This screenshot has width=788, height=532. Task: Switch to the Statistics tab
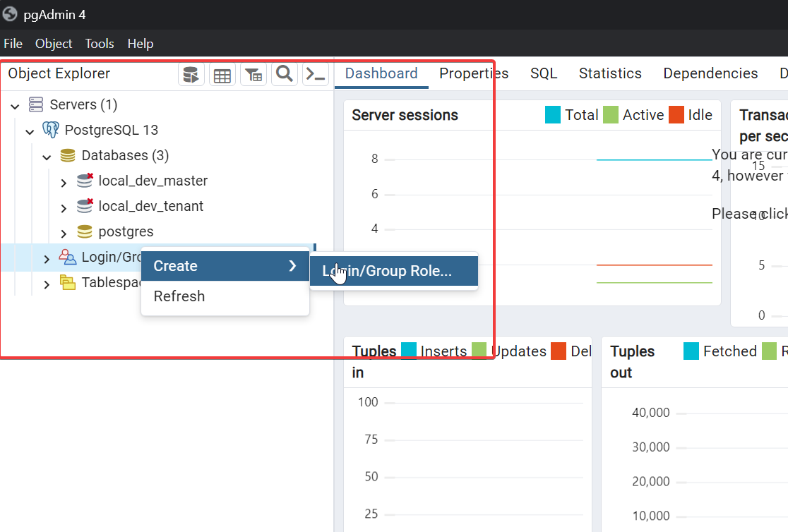[610, 73]
